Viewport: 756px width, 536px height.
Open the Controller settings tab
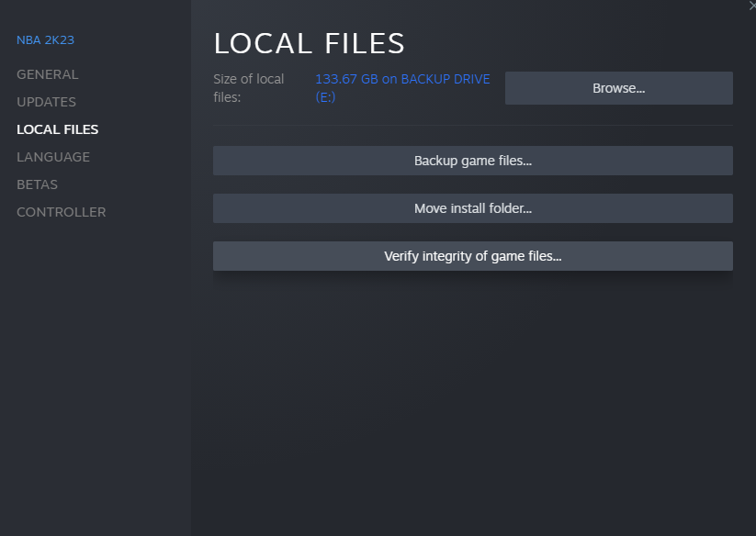point(62,212)
